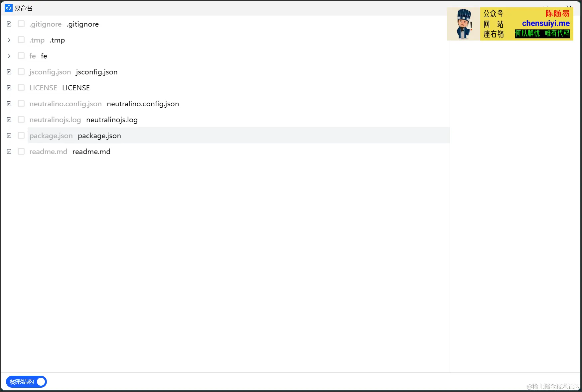Screen dimensions: 582x392
Task: Click the gray .tmp original name
Action: pyautogui.click(x=37, y=40)
